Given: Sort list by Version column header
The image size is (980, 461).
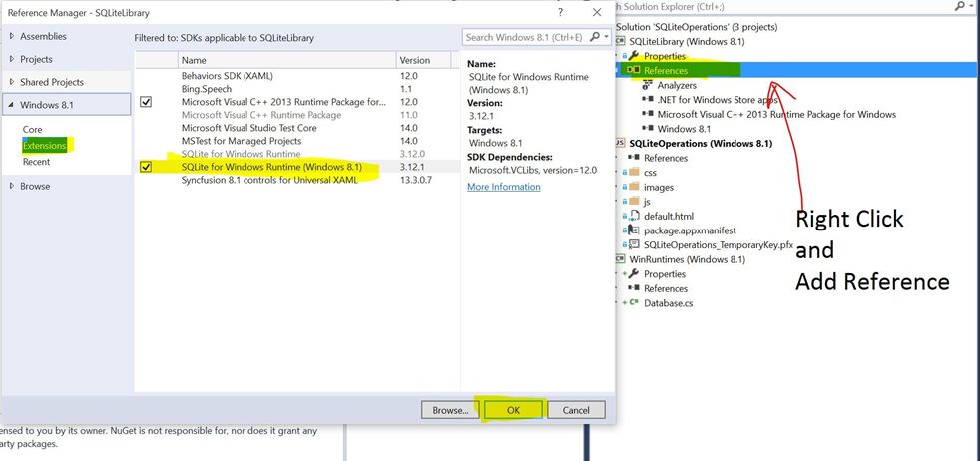Looking at the screenshot, I should point(423,61).
